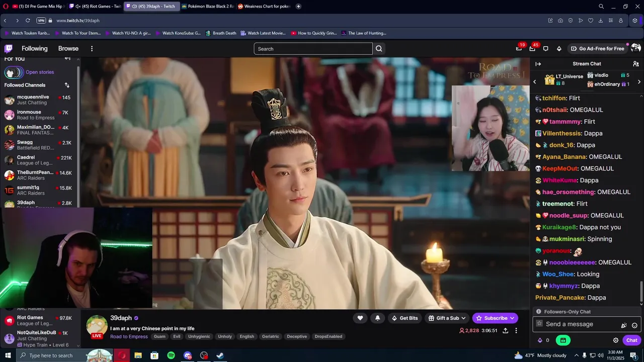The width and height of the screenshot is (644, 362).
Task: Open the stream's three-dot options menu
Action: coord(516,330)
